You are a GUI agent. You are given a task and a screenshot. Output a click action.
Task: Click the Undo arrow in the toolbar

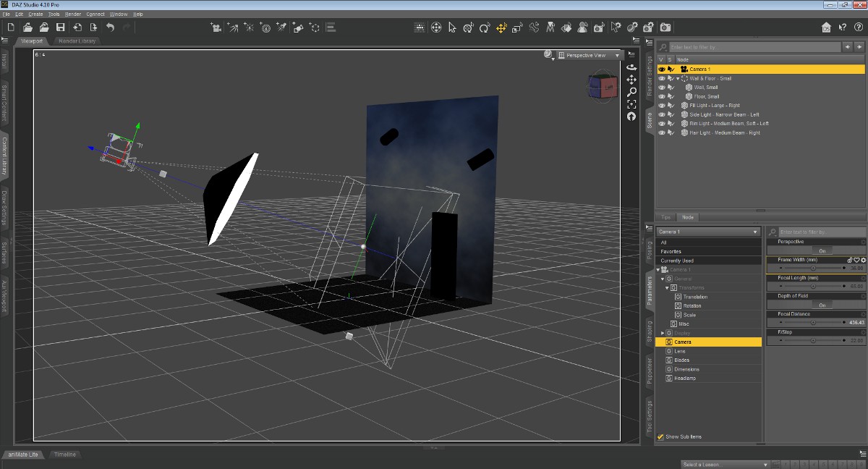[110, 28]
